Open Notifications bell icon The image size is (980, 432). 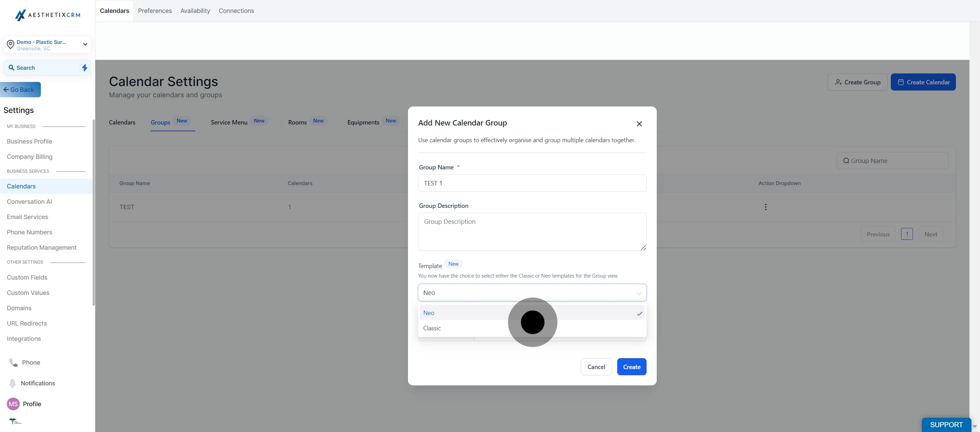13,383
